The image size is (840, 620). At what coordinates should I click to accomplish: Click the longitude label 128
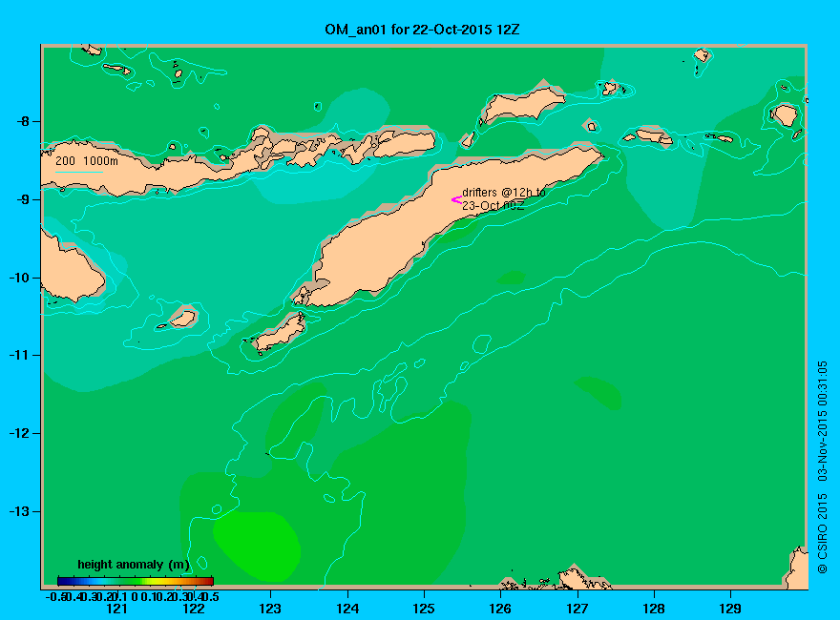click(x=654, y=609)
